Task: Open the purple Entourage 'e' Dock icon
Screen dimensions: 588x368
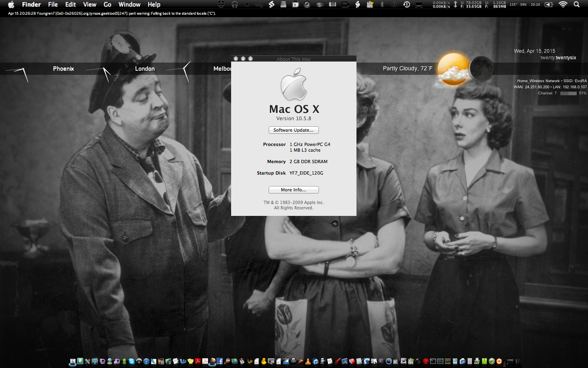Action: click(102, 361)
